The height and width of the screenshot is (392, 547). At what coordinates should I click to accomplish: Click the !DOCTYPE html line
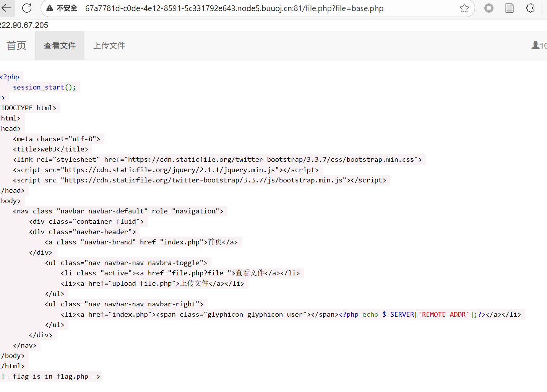28,108
